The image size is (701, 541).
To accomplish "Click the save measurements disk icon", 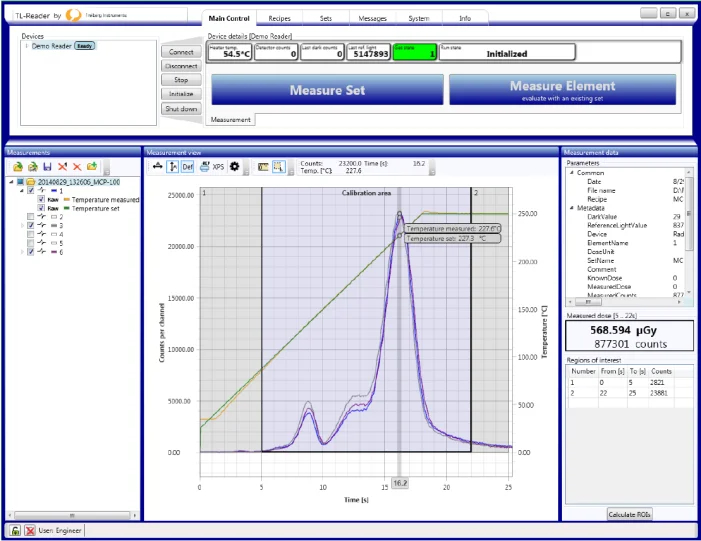I will point(47,166).
